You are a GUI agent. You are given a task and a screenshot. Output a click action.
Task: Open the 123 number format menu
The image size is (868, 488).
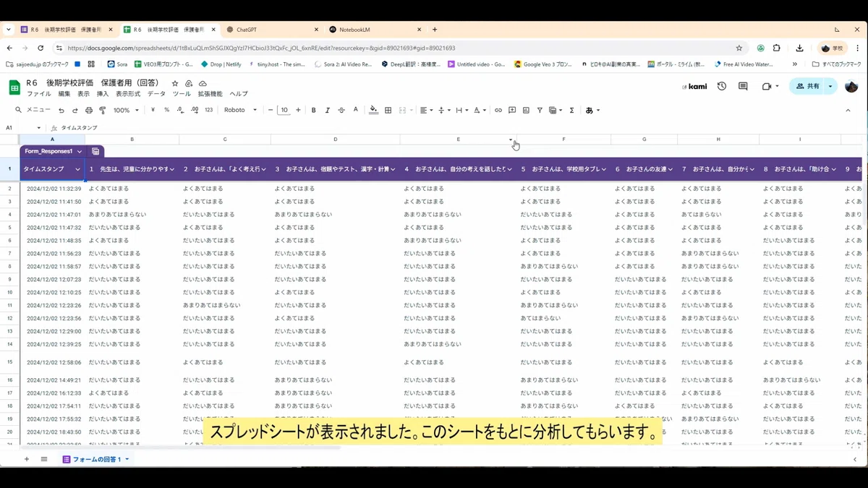(x=209, y=111)
